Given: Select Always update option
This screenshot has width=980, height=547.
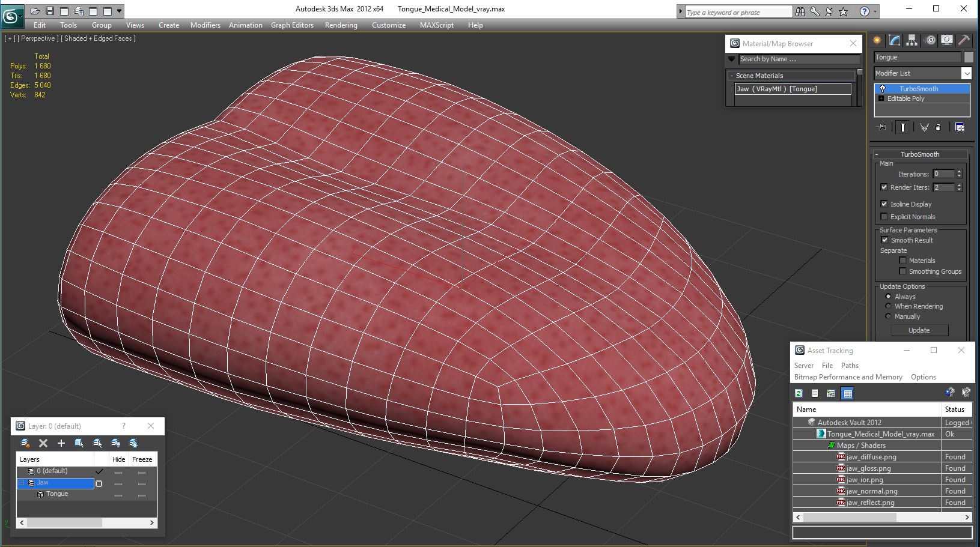Looking at the screenshot, I should [888, 297].
